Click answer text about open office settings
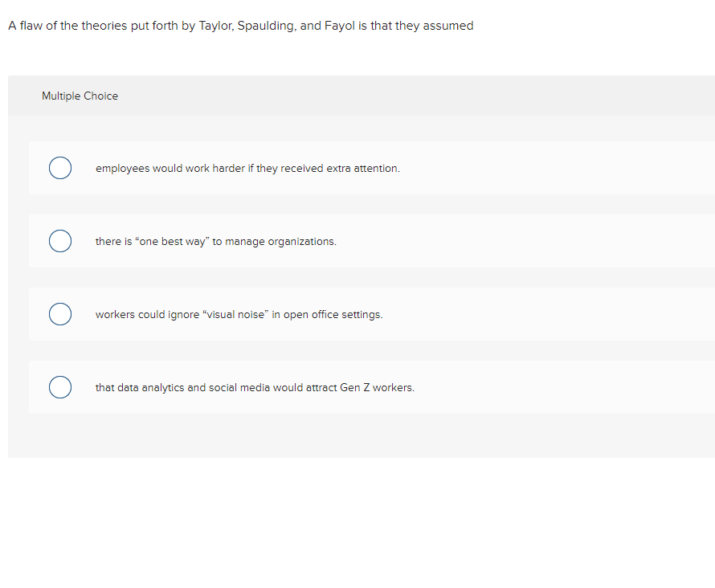The image size is (715, 588). pyautogui.click(x=239, y=315)
